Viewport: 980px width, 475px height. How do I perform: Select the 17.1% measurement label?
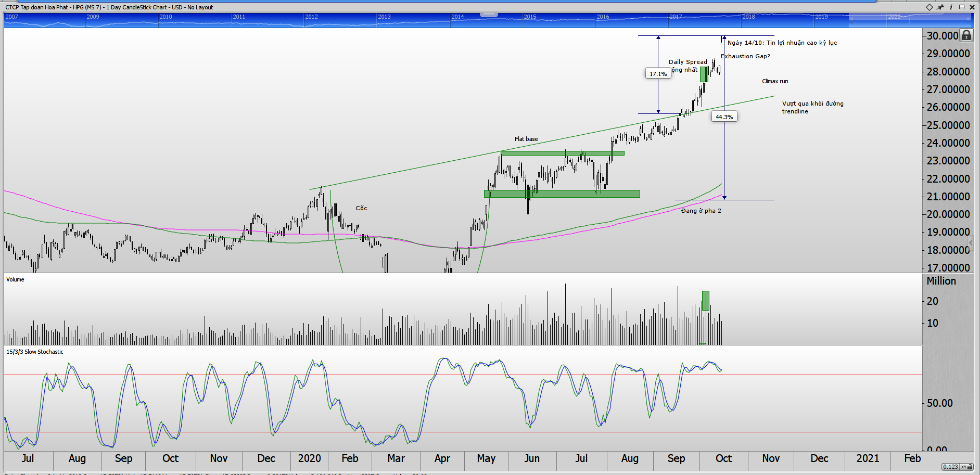coord(658,74)
